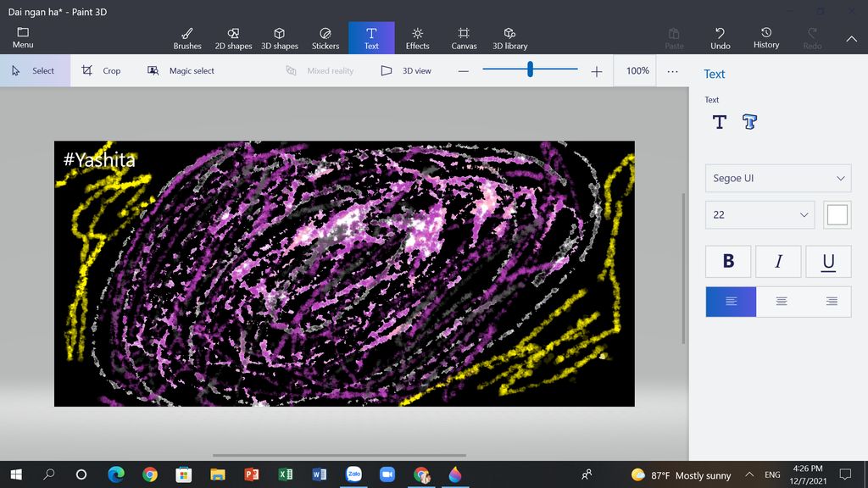Open the Brushes tab

[187, 39]
